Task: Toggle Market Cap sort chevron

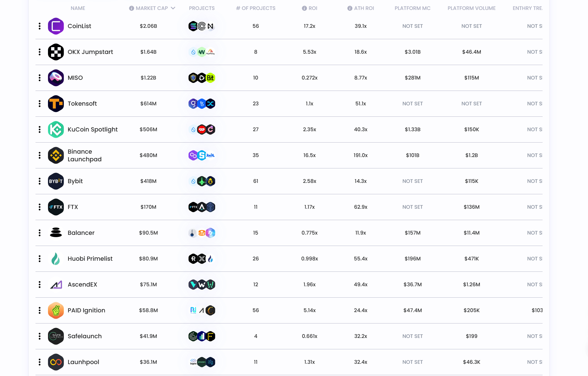Action: point(173,8)
